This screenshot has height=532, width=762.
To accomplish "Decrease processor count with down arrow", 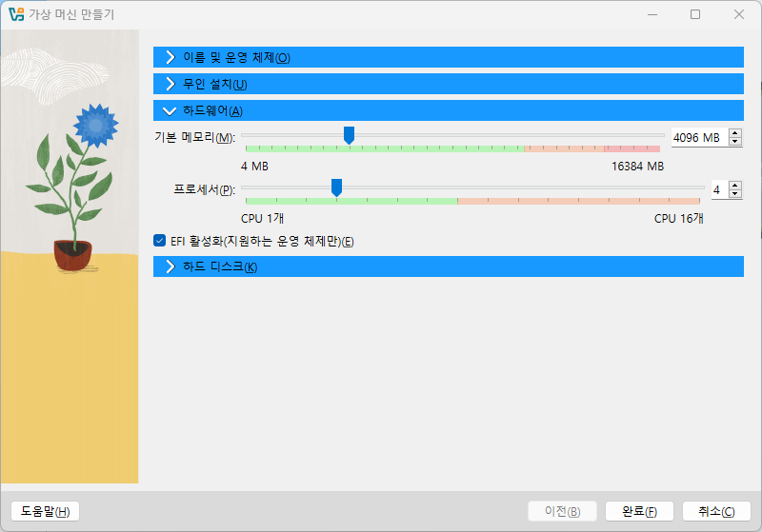I will point(735,194).
